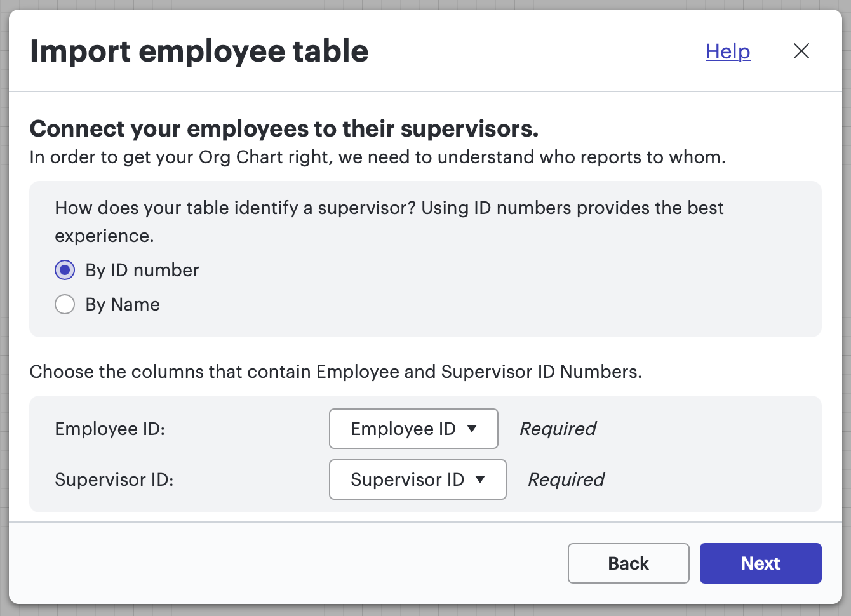The width and height of the screenshot is (851, 616).
Task: Click the Required text beside Supervisor ID
Action: [565, 479]
